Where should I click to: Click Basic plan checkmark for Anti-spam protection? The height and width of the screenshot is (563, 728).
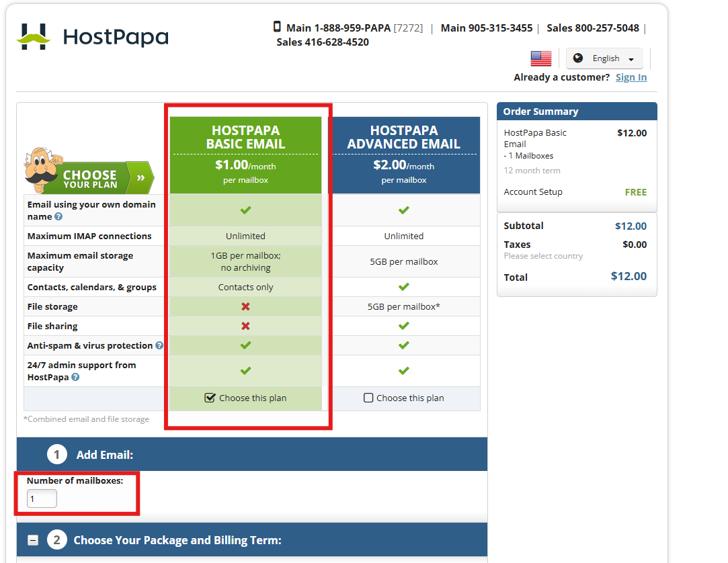[x=245, y=345]
